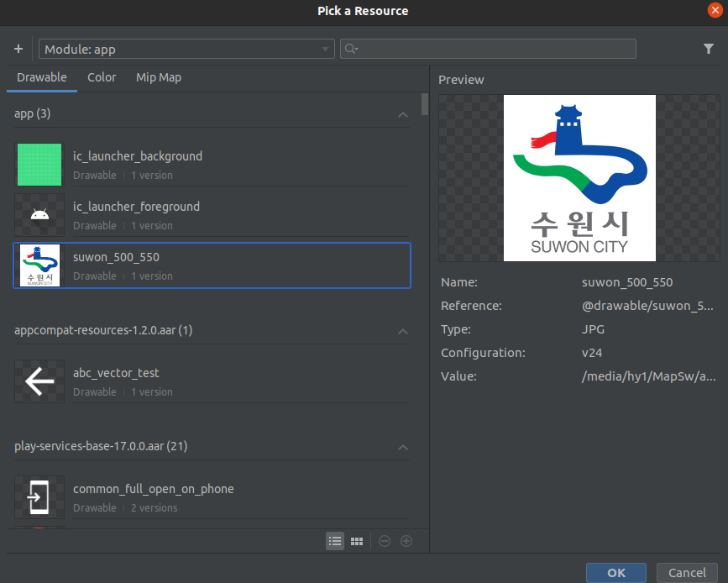This screenshot has width=728, height=583.
Task: Switch to the Mip Map tab
Action: tap(159, 77)
